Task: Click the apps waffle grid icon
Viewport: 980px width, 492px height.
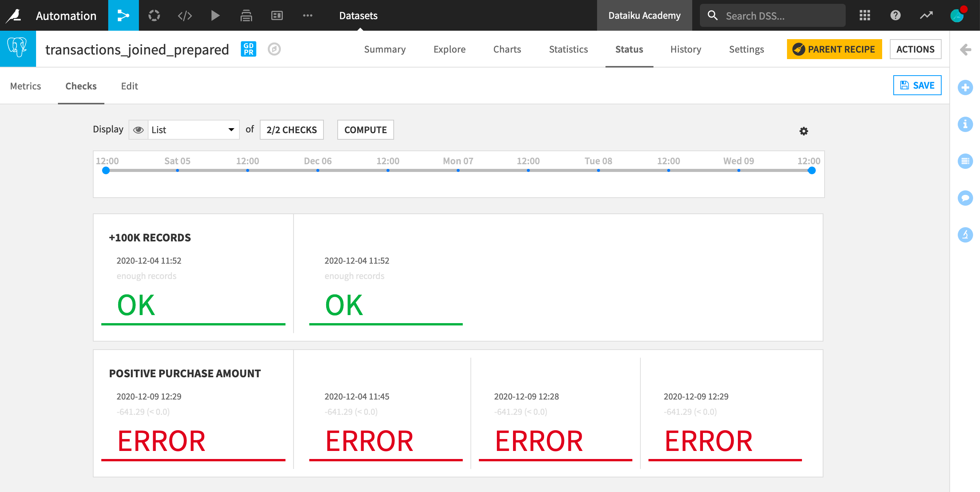Action: [865, 15]
